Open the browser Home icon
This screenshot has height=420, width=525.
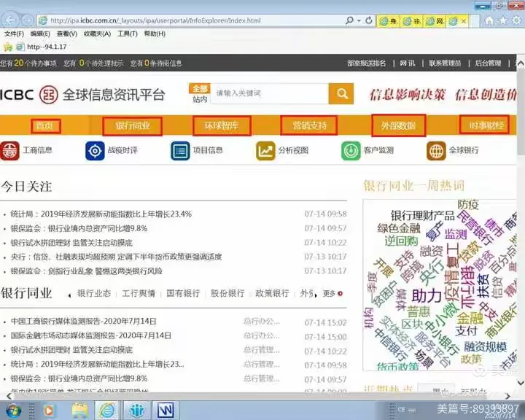coord(489,20)
